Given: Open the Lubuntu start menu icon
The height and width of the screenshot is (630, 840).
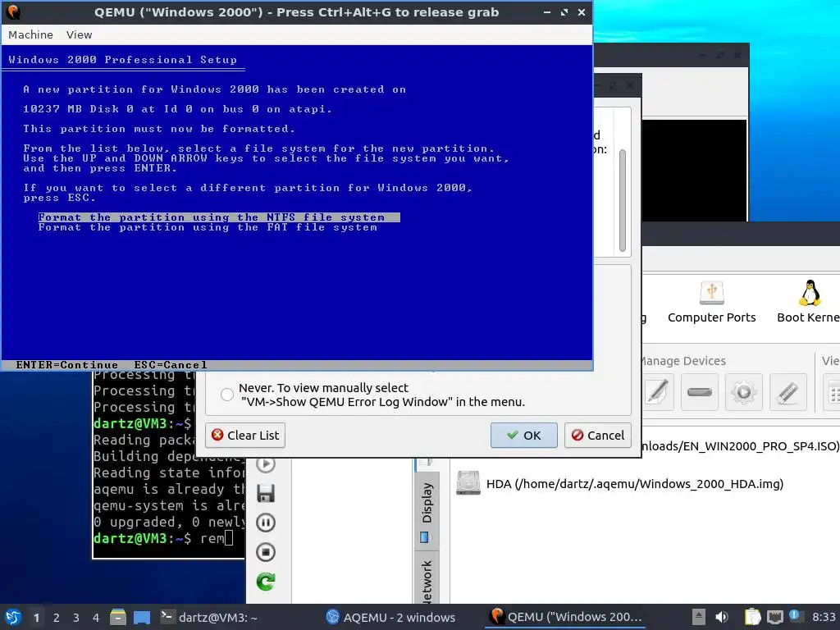Looking at the screenshot, I should (13, 617).
